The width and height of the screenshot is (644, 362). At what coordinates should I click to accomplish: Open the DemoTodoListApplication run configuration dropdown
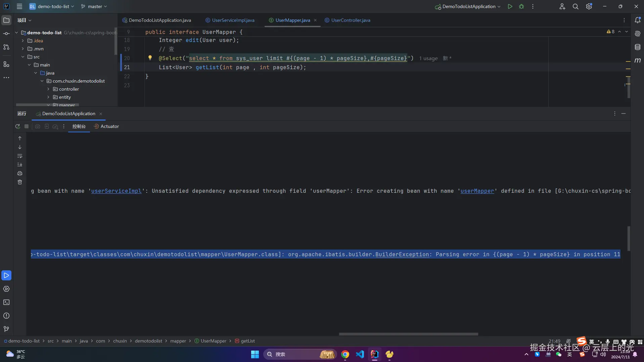click(468, 6)
